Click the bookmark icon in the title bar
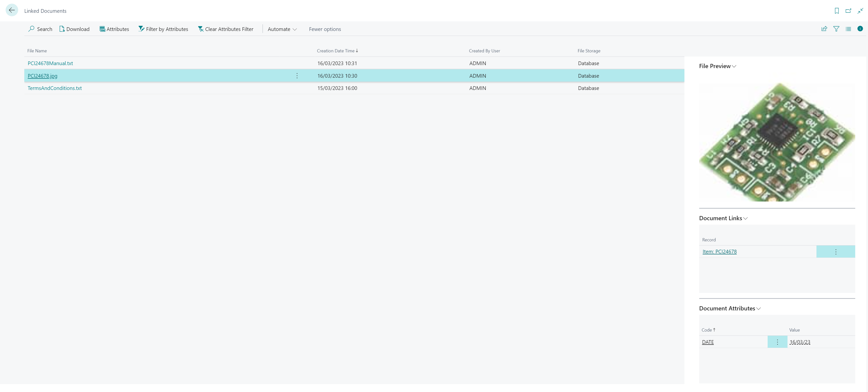Viewport: 868px width, 392px height. [837, 11]
